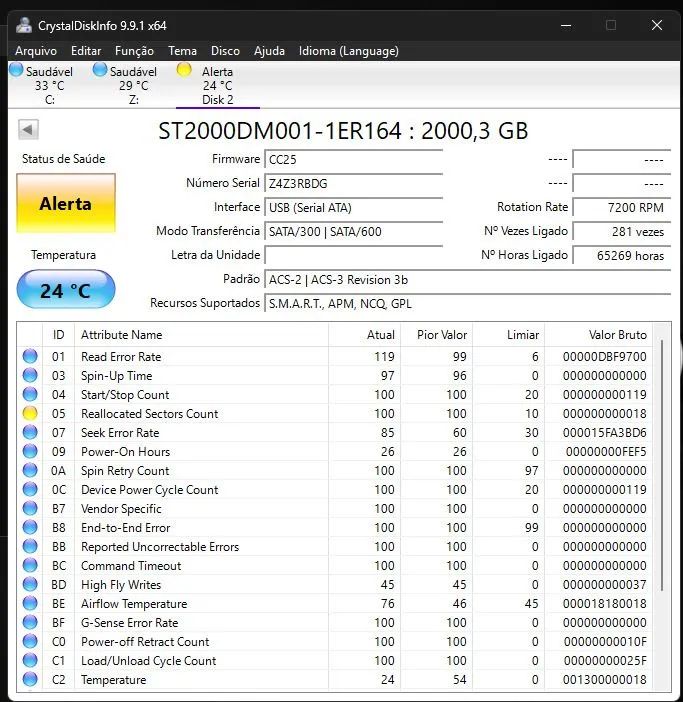Screen dimensions: 683x702
Task: Click the blue status icon for Seek Error Rate
Action: (30, 432)
